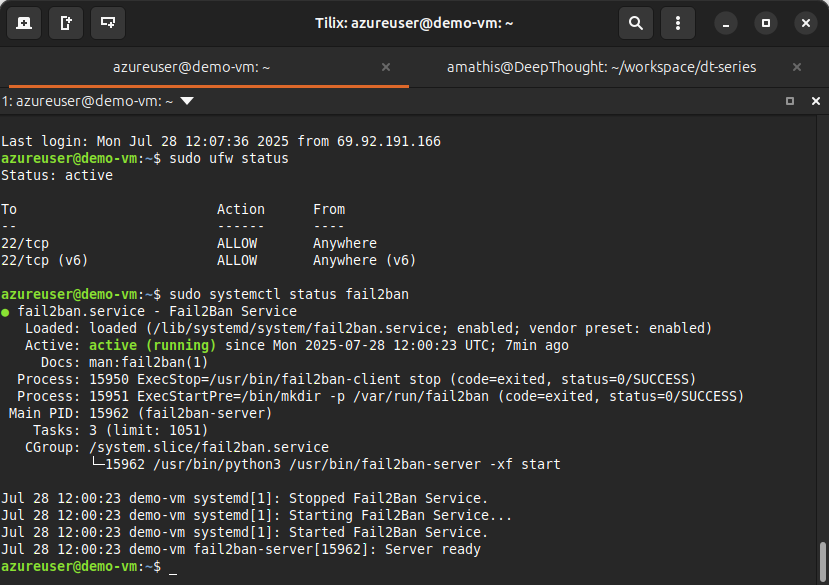
Task: Click the terminal vertical scrollbar thumb
Action: pos(823,562)
